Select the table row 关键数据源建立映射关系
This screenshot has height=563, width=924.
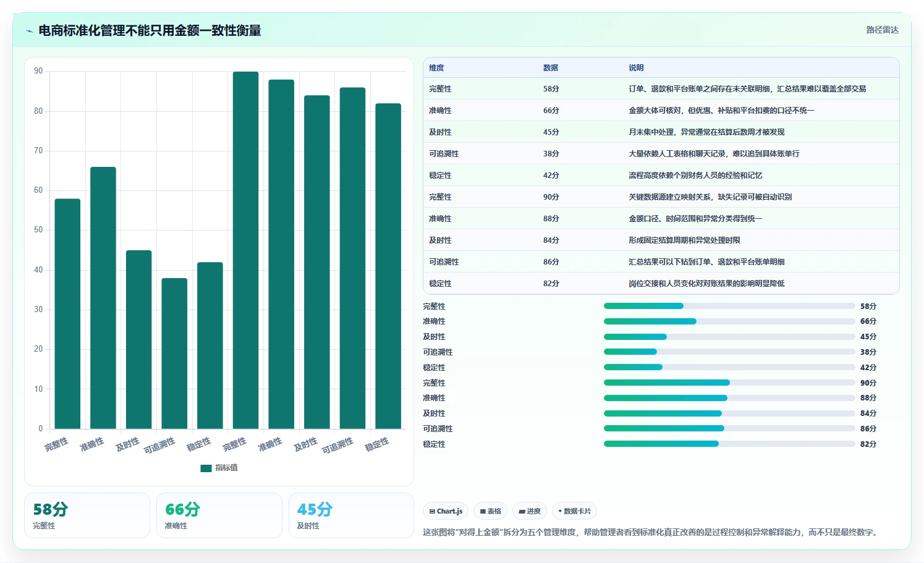pos(661,197)
